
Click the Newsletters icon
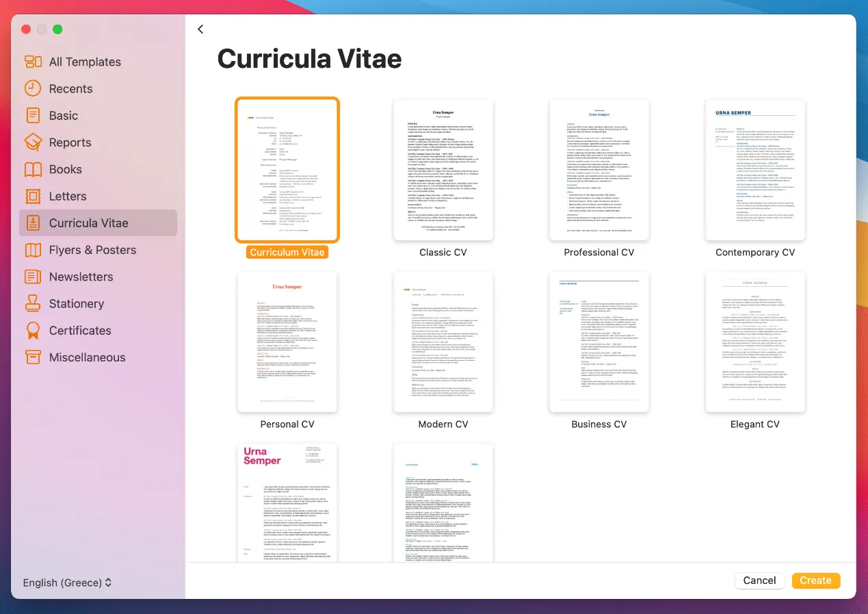click(33, 277)
